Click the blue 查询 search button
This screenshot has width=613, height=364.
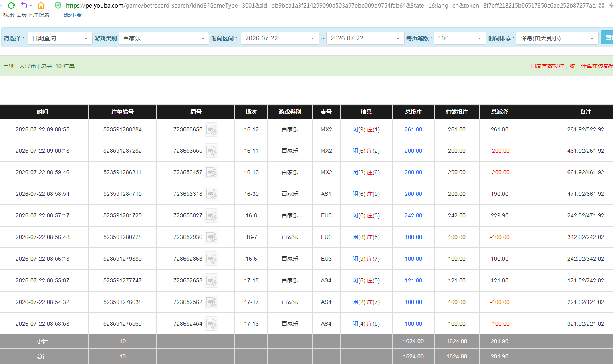tap(607, 38)
